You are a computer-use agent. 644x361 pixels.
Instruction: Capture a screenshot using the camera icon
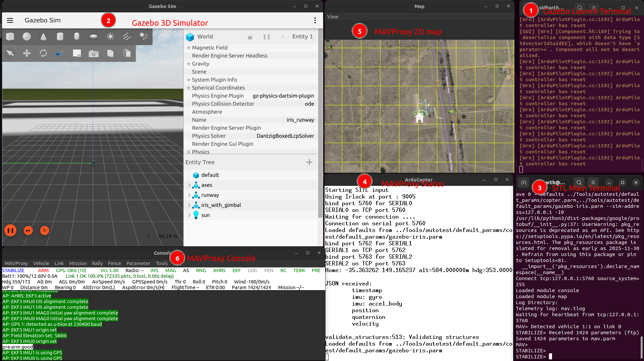(94, 53)
